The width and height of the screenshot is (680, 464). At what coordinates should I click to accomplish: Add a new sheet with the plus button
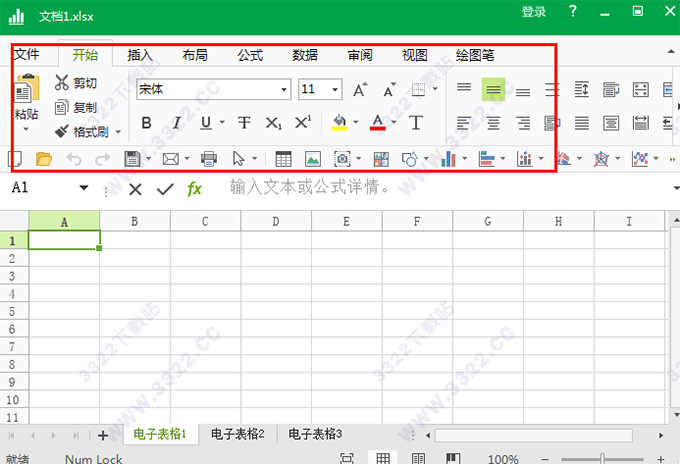pos(103,435)
